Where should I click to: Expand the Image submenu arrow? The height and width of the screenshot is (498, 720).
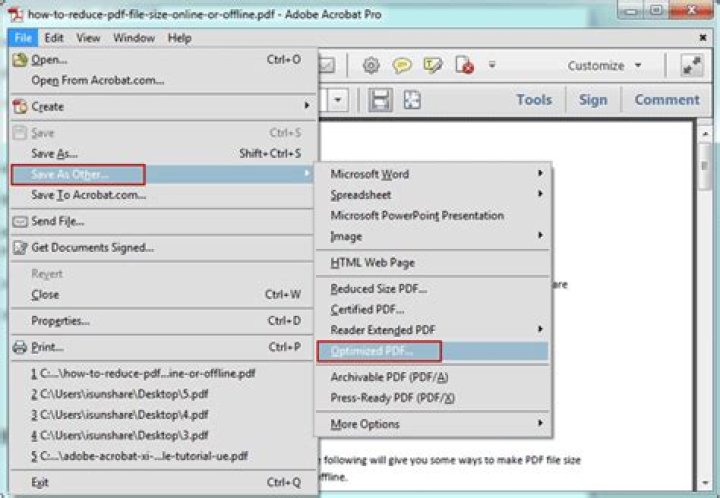click(540, 235)
